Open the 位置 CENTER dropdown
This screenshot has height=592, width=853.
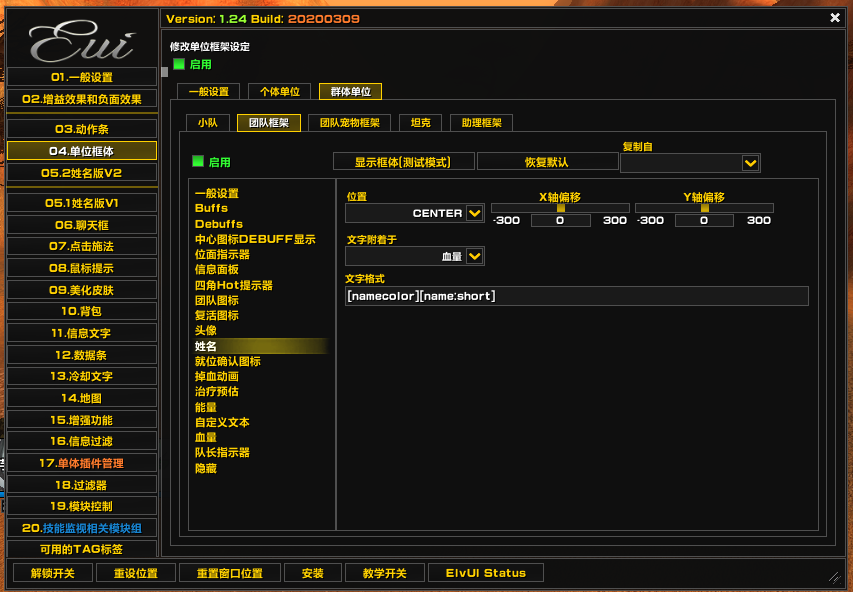pyautogui.click(x=474, y=213)
